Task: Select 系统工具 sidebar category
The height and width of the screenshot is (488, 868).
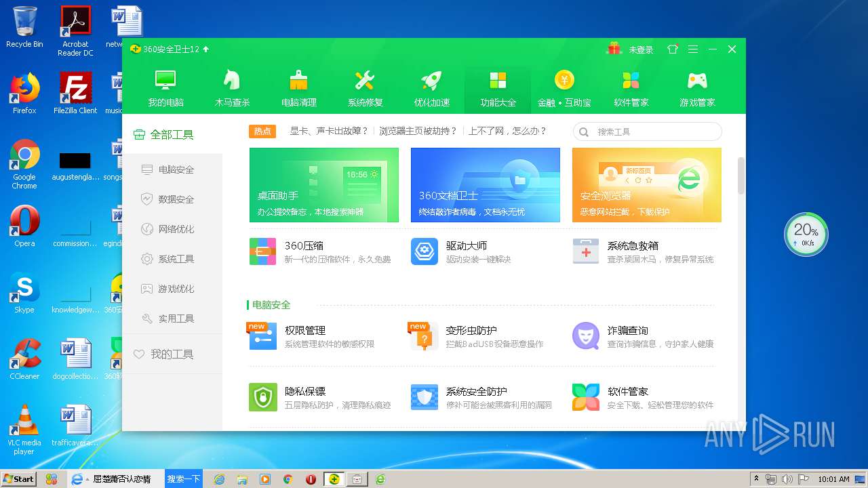Action: (x=172, y=259)
